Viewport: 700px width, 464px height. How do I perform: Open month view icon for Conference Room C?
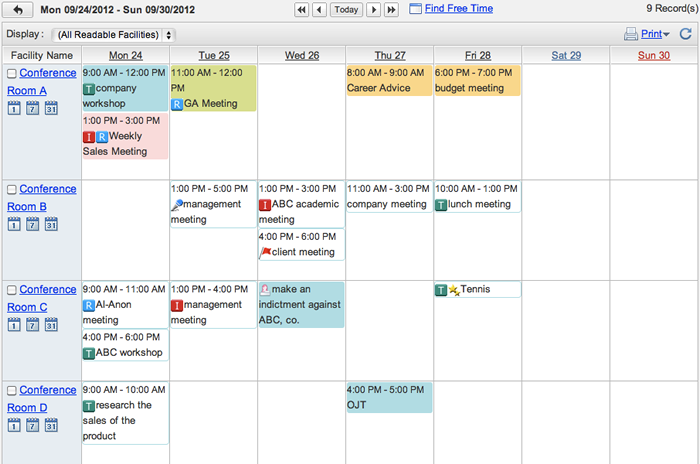click(x=51, y=324)
